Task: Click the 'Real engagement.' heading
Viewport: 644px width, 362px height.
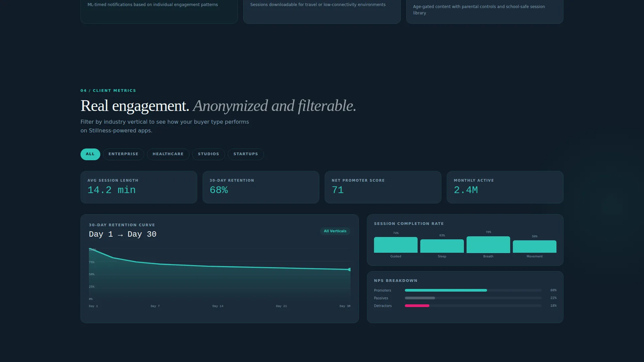Action: coord(135,106)
